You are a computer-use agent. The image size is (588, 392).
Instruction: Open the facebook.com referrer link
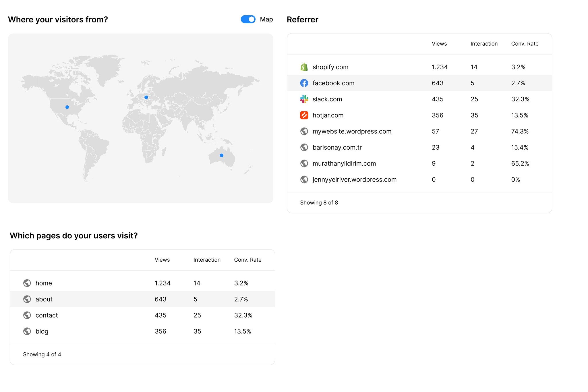click(x=333, y=83)
